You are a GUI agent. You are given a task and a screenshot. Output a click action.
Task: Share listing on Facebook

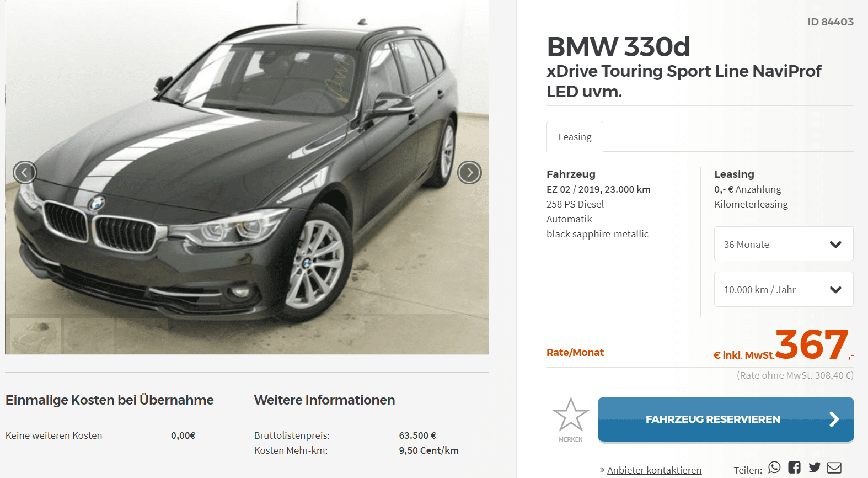point(794,468)
